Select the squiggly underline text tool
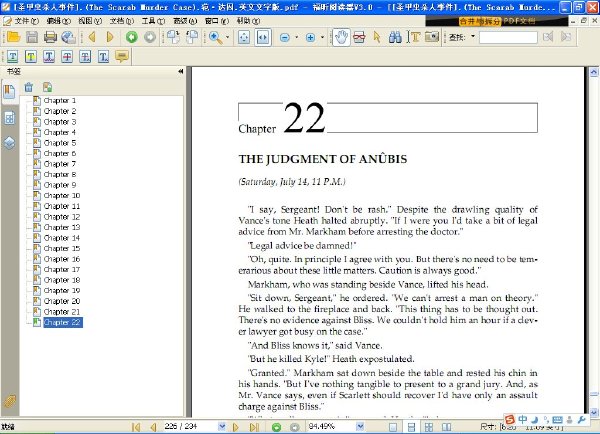Viewport: 600px width, 434px height. (x=49, y=57)
